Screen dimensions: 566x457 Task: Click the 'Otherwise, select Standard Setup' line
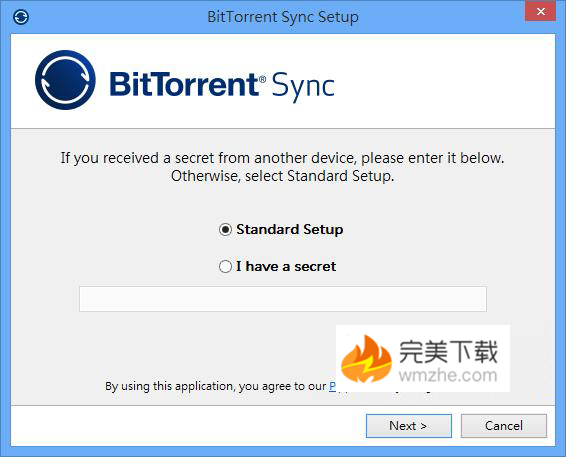[x=283, y=176]
